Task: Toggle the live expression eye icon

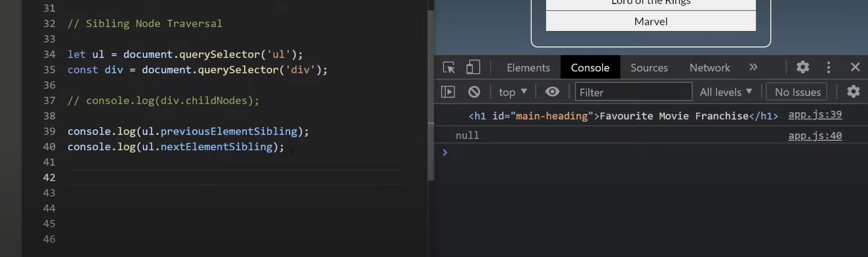Action: coord(552,92)
